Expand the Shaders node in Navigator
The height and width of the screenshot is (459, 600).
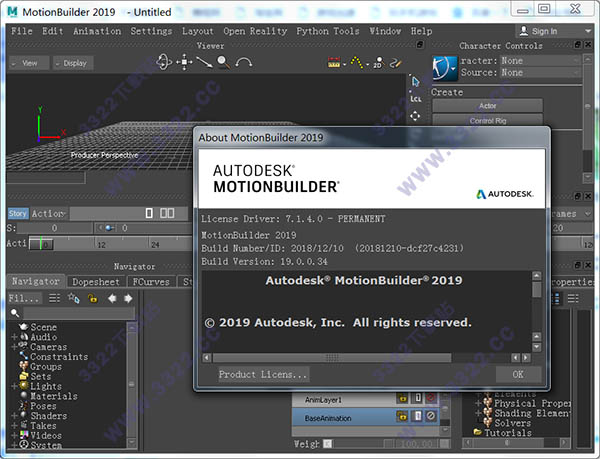point(14,416)
